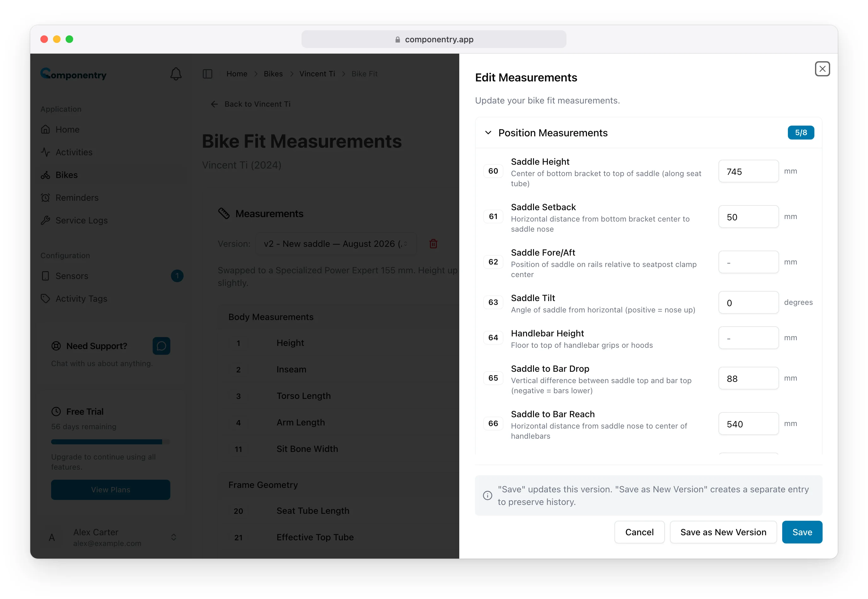The height and width of the screenshot is (599, 868).
Task: Click the empty Saddle Fore/Aft field
Action: point(748,262)
